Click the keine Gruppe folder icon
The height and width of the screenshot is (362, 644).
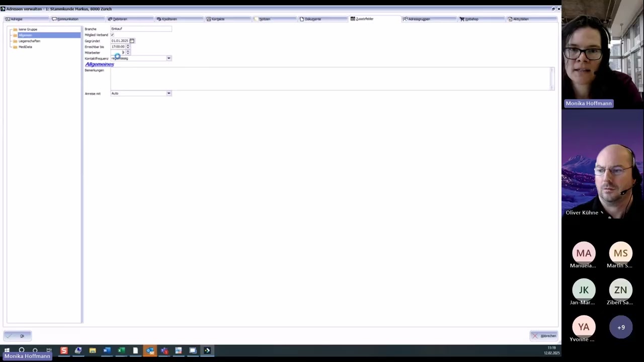click(x=15, y=30)
